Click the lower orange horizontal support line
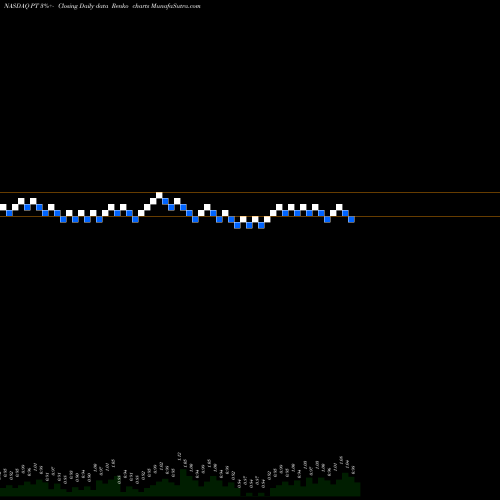The width and height of the screenshot is (500, 500). click(250, 217)
